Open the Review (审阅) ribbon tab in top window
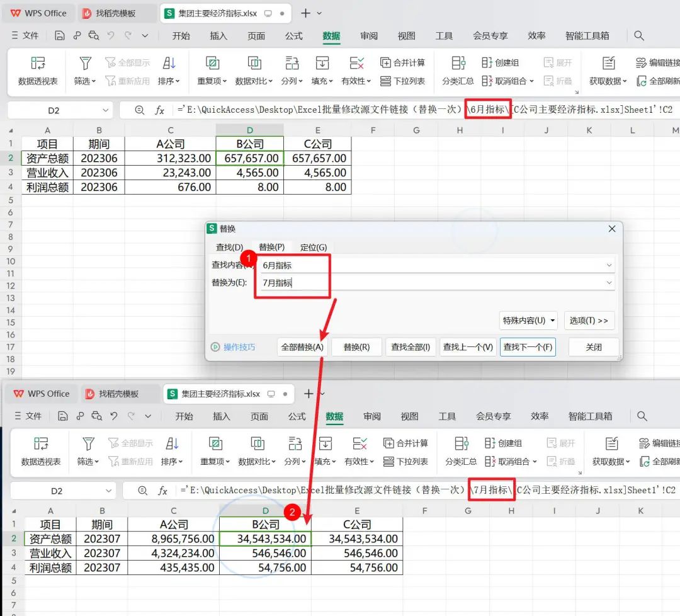 [x=368, y=35]
